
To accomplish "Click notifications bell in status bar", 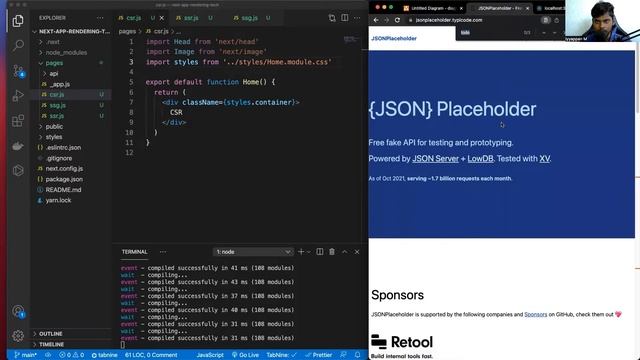I will pos(358,355).
